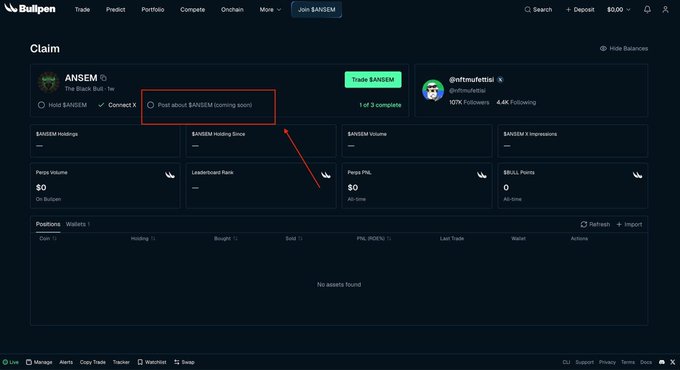The image size is (680, 370).
Task: Expand the More dropdown menu
Action: (270, 10)
